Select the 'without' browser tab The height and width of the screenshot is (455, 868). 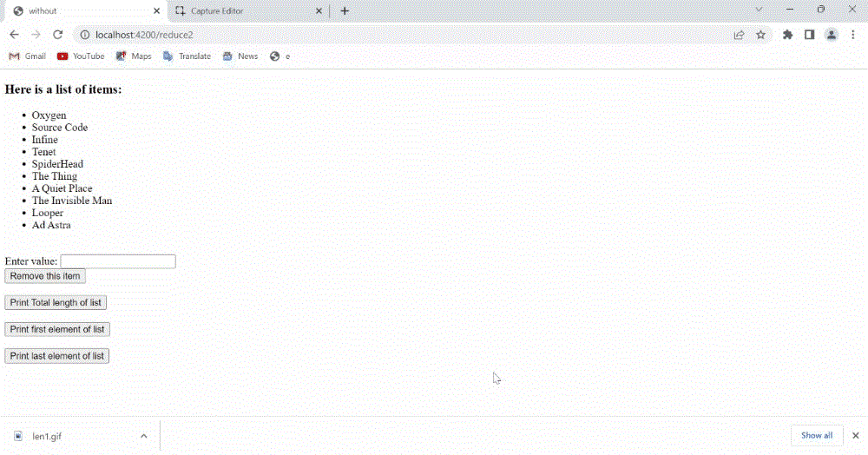point(86,10)
